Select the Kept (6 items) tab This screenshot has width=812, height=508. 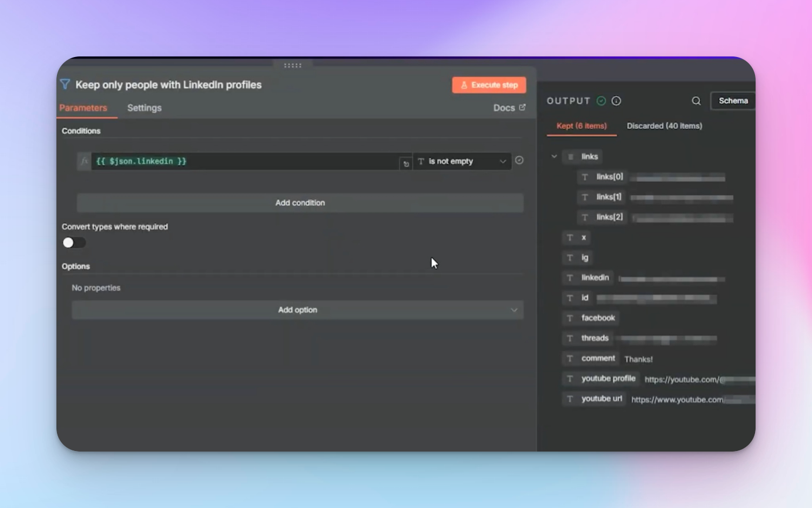(582, 126)
